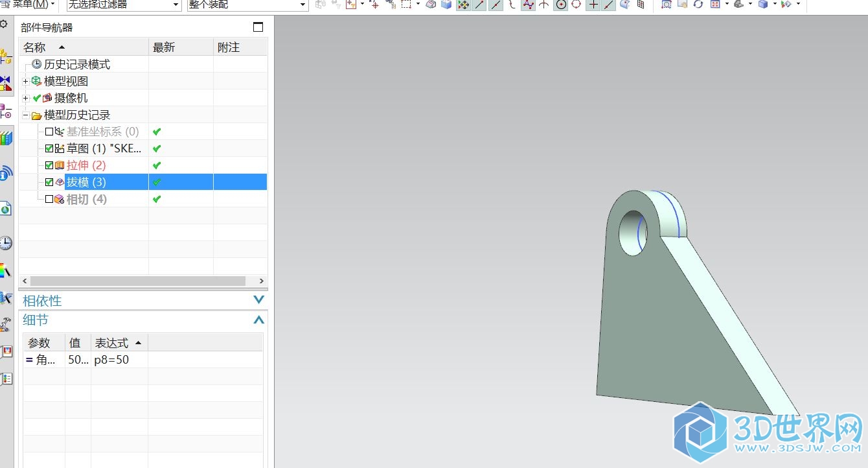868x468 pixels.
Task: Click the 最新 column header
Action: coord(181,47)
